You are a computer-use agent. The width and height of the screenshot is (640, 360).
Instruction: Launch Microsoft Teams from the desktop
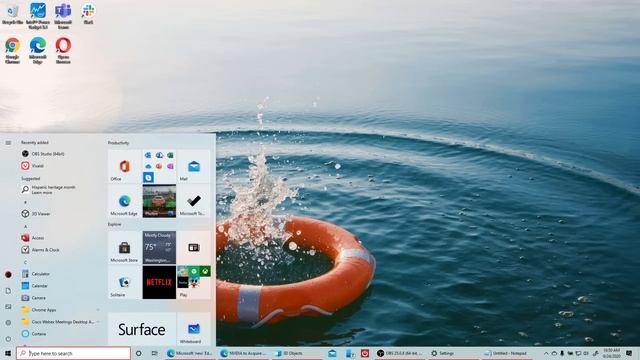pyautogui.click(x=63, y=16)
